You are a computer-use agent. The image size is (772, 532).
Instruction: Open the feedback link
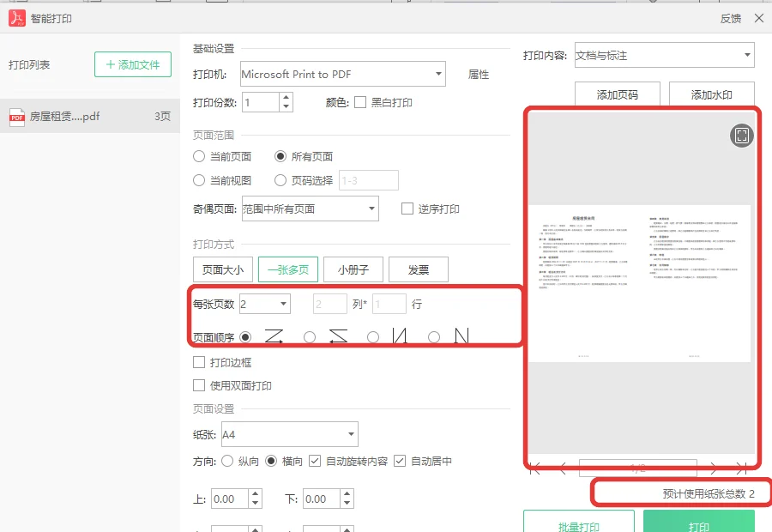coord(731,19)
